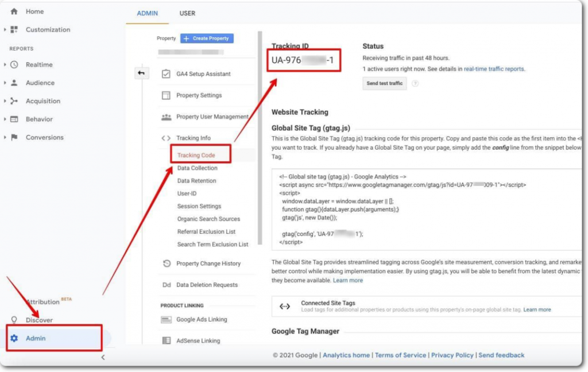
Task: Click inside the Global Site Tag code box
Action: point(425,210)
